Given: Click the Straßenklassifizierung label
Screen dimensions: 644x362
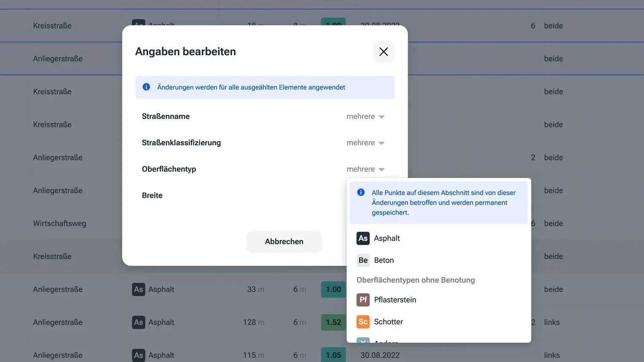Looking at the screenshot, I should click(x=181, y=143).
